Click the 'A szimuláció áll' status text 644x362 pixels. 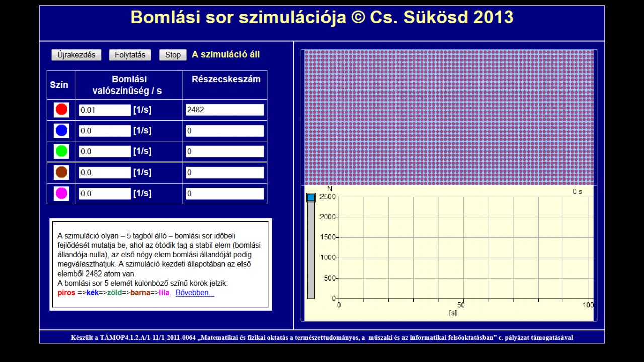point(224,55)
